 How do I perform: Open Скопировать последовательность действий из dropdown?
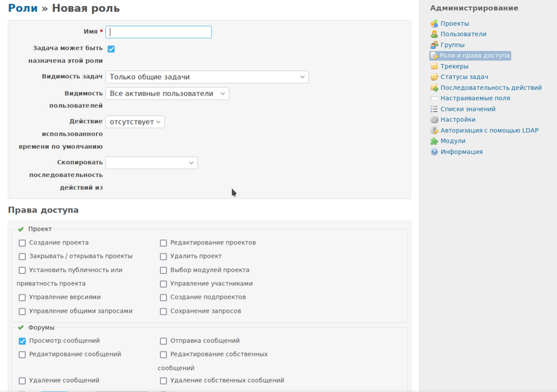[151, 163]
